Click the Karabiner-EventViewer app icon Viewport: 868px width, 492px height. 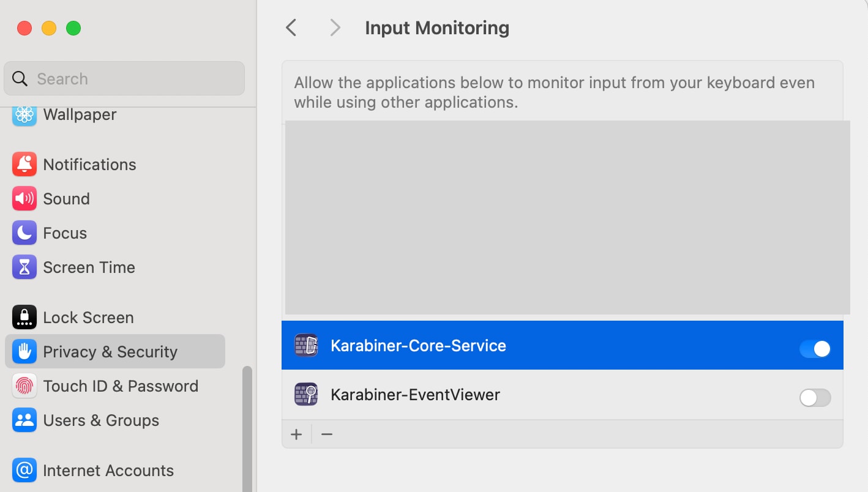(x=306, y=395)
